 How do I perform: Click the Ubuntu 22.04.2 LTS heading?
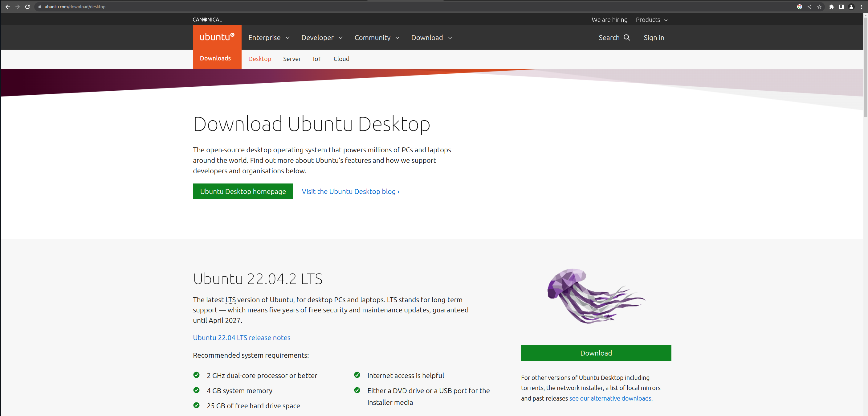pos(258,279)
